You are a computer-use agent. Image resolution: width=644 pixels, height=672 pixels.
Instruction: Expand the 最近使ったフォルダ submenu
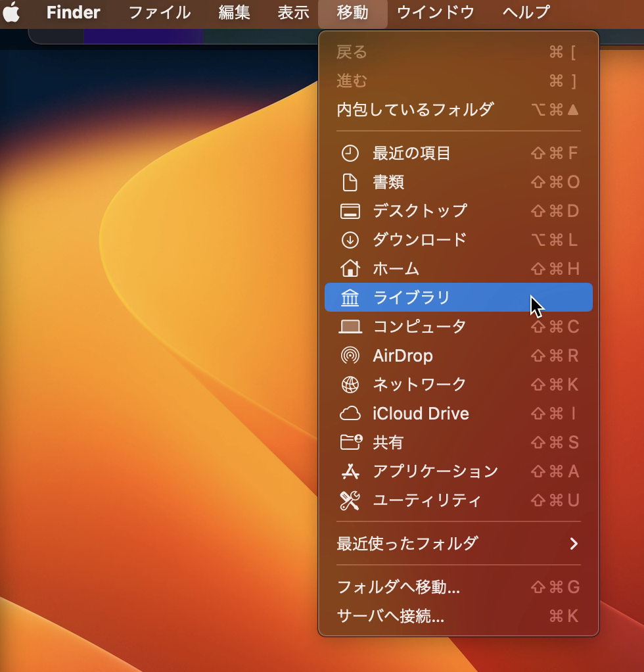tap(458, 543)
